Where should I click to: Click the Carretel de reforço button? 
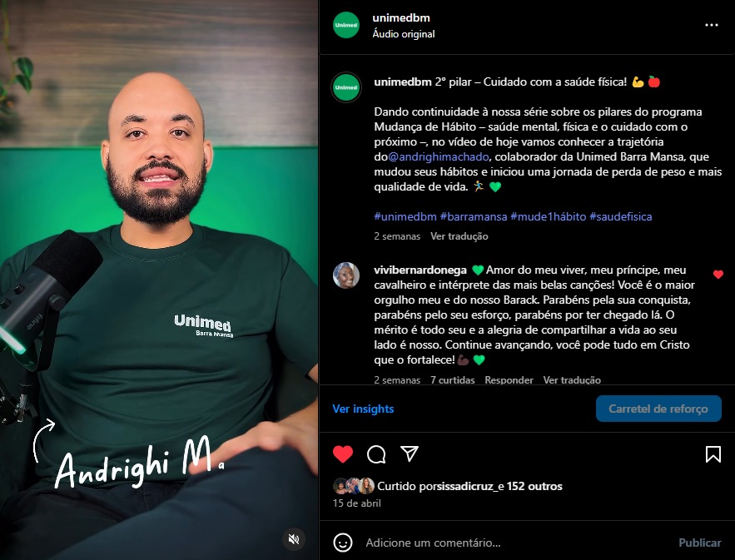click(658, 409)
